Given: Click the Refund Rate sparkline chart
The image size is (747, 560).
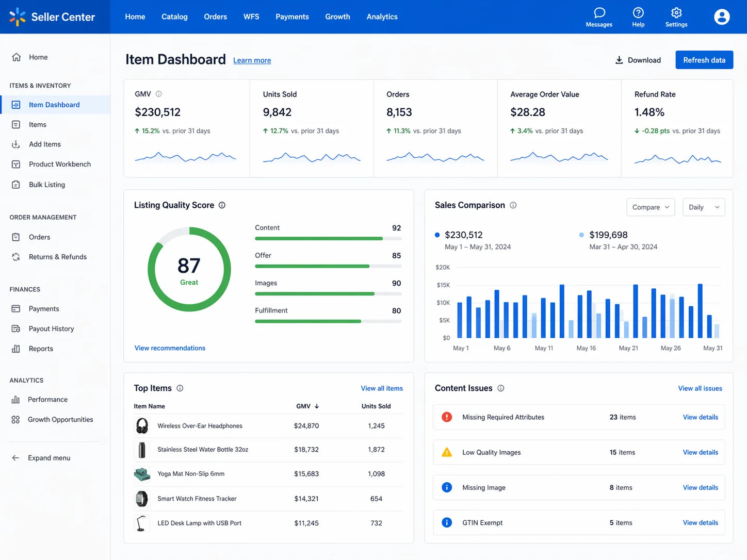Looking at the screenshot, I should (678, 159).
